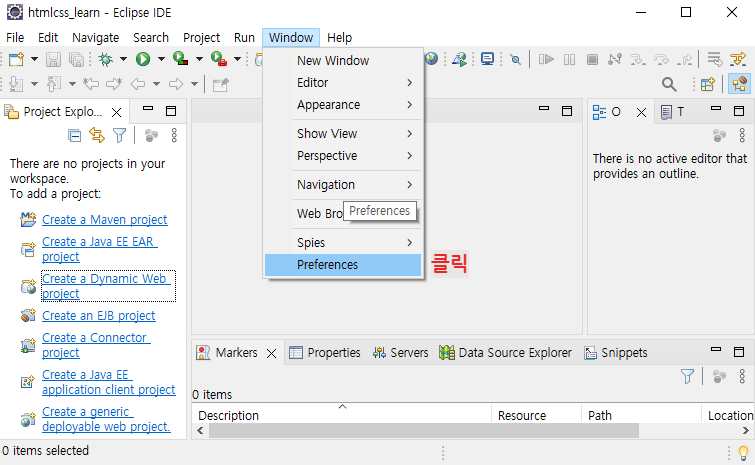Expand the Appearance submenu
755x465 pixels.
[x=343, y=105]
